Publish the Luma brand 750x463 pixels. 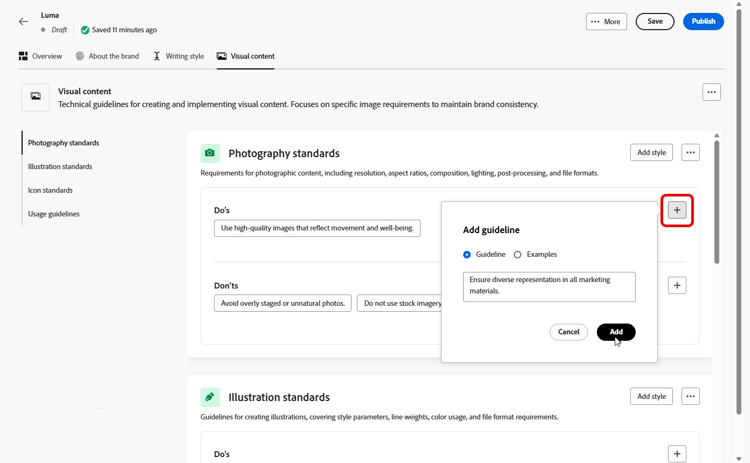703,21
